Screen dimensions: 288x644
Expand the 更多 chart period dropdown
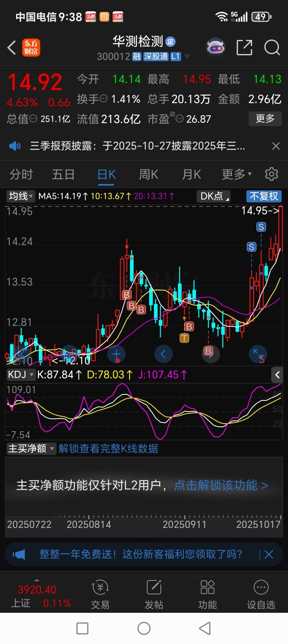point(237,174)
